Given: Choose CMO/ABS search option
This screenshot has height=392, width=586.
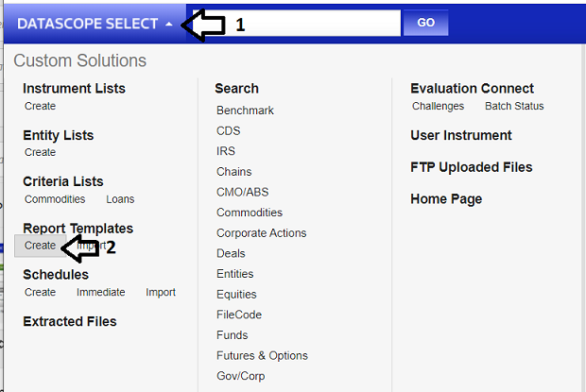Looking at the screenshot, I should 242,193.
